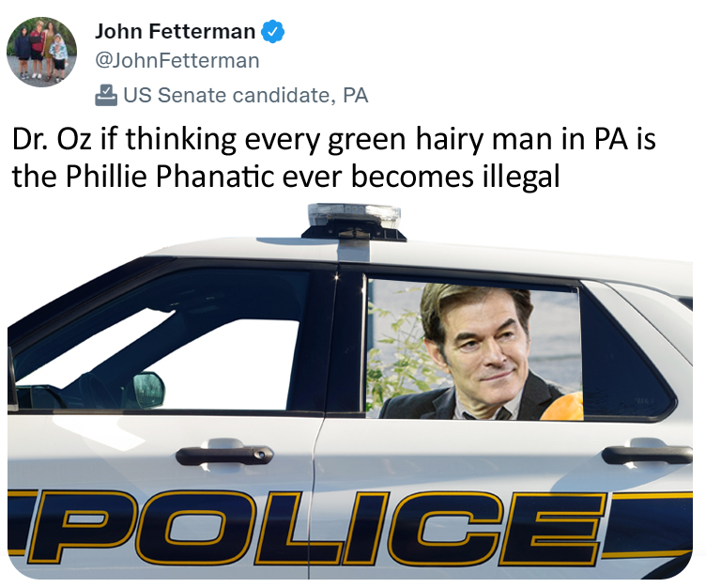Open the @JohnFetterman handle link
The image size is (706, 588).
(x=176, y=61)
